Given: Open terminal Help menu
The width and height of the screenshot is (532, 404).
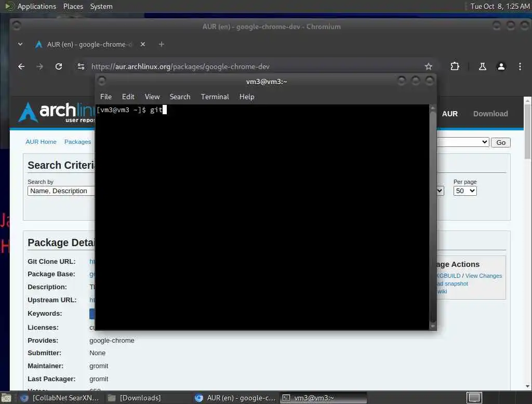Looking at the screenshot, I should coord(247,97).
